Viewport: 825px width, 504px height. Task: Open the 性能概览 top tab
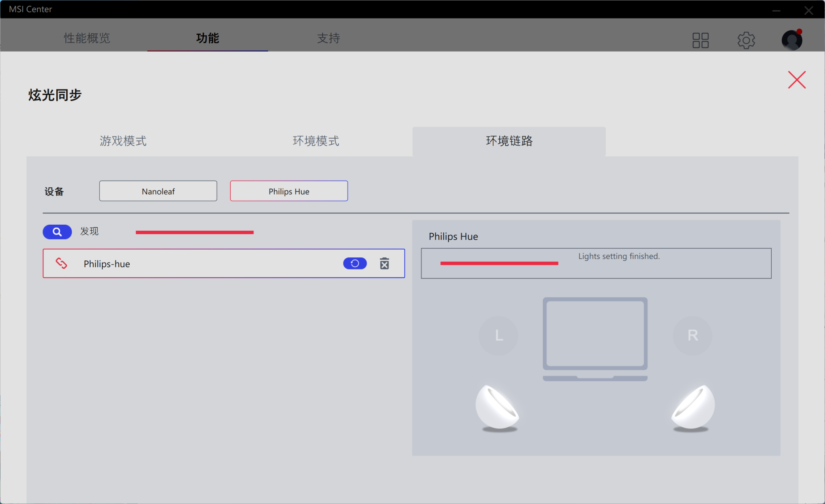click(x=87, y=38)
